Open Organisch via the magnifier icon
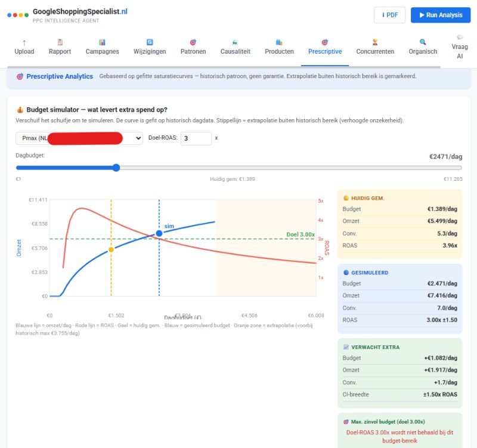 tap(421, 43)
